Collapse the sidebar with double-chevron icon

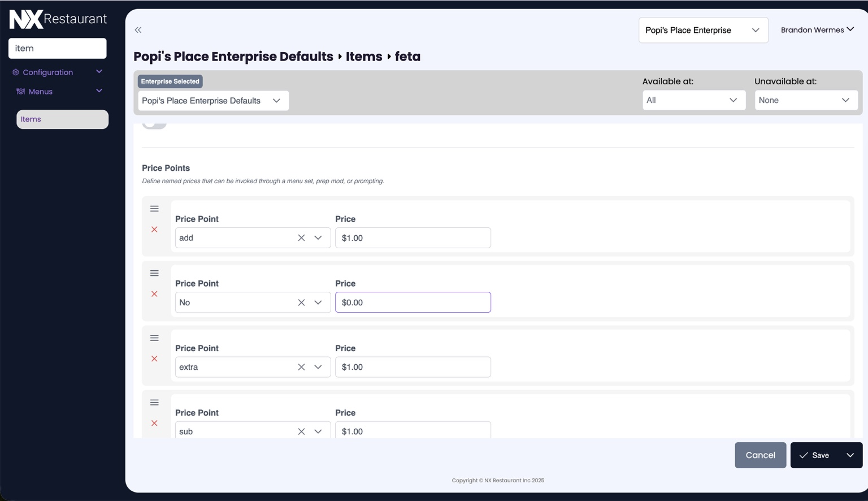[x=138, y=30]
